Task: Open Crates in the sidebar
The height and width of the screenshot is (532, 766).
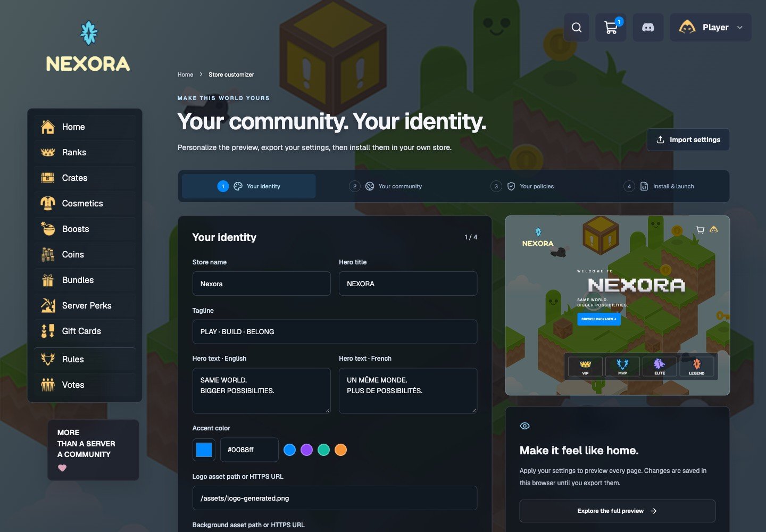Action: [85, 178]
